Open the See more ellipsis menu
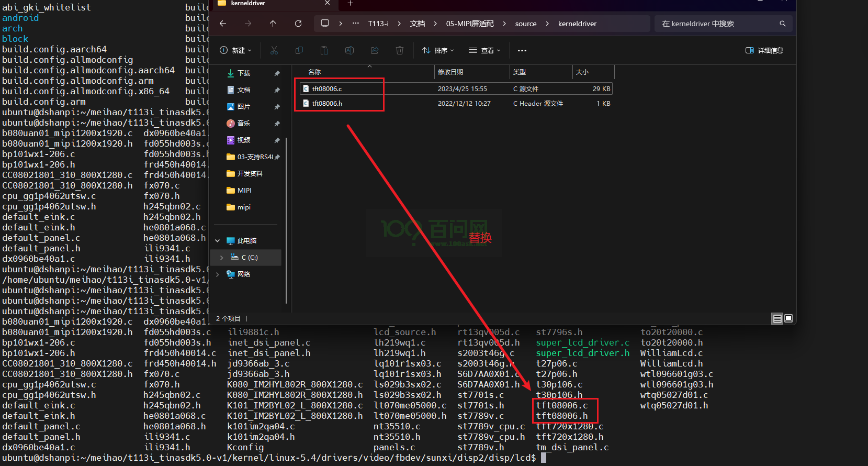 click(x=522, y=50)
